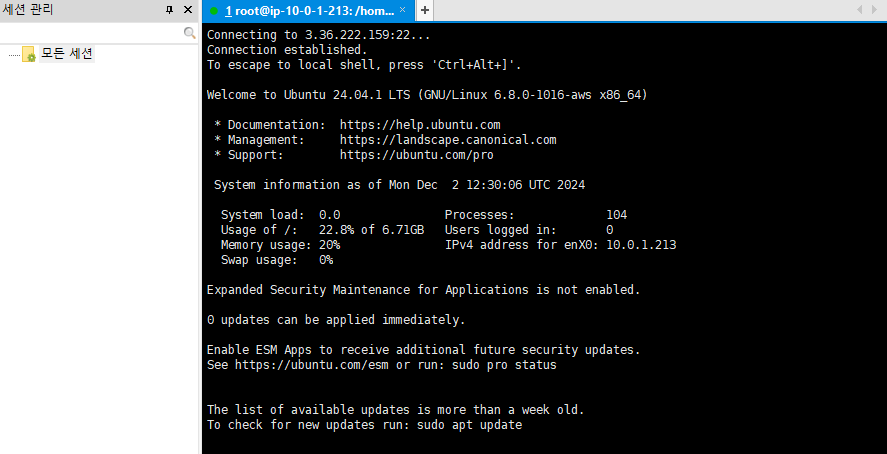Click 'The list of available updates' line
Screen dimensions: 887x454
pyautogui.click(x=395, y=410)
